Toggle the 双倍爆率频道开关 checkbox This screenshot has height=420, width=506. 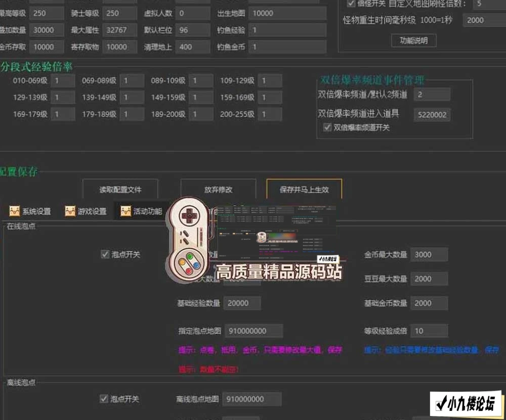(x=327, y=127)
